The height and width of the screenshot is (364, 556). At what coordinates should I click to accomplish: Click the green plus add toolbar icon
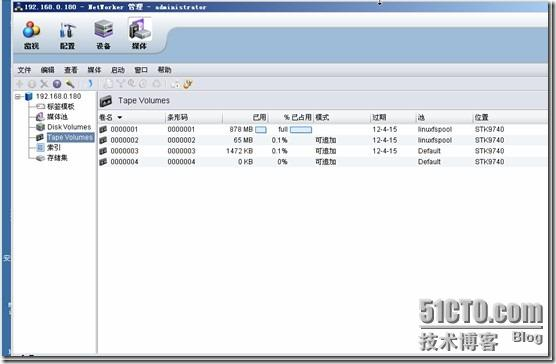point(20,84)
